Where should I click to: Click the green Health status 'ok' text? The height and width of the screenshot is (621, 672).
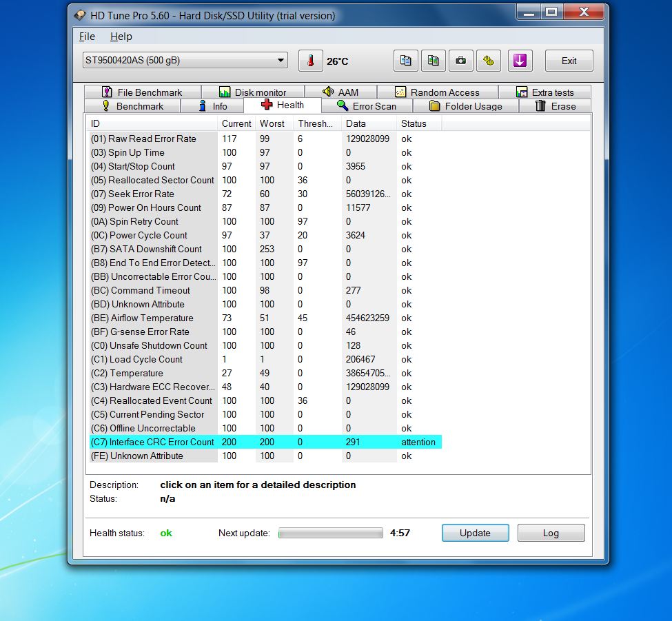coord(166,533)
